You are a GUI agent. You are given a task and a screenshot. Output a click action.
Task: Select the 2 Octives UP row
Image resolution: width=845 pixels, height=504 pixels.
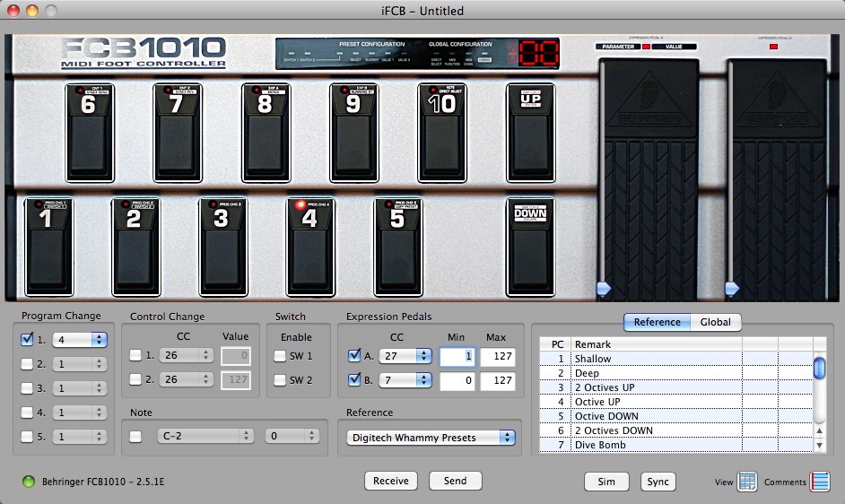coord(676,387)
